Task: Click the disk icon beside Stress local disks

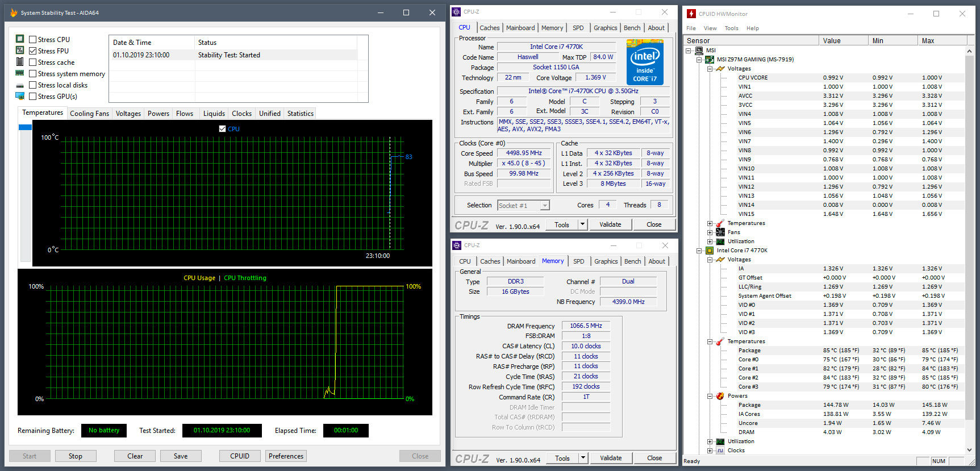Action: click(x=20, y=85)
